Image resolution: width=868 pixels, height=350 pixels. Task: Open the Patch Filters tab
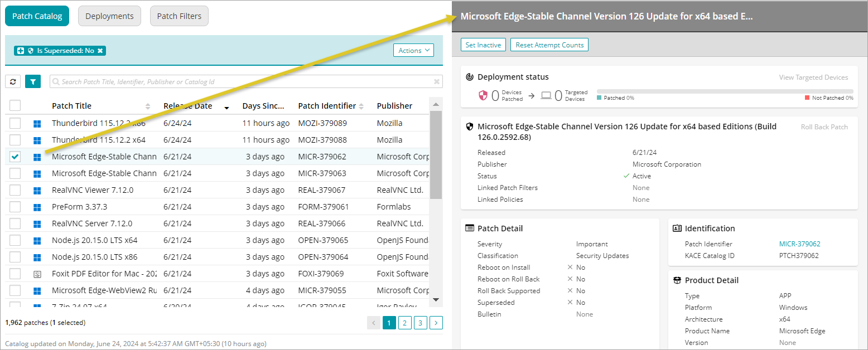pos(179,16)
